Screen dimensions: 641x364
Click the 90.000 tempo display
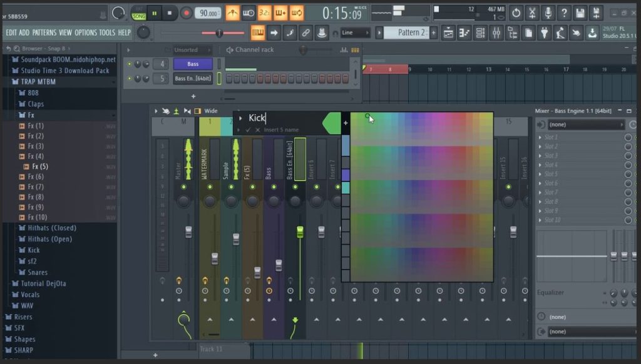click(208, 13)
